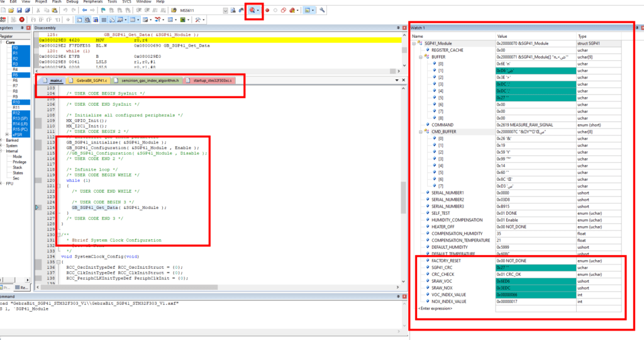Click the Reset CPU toolbar icon
Viewport: 644px width, 340px height.
click(3, 20)
